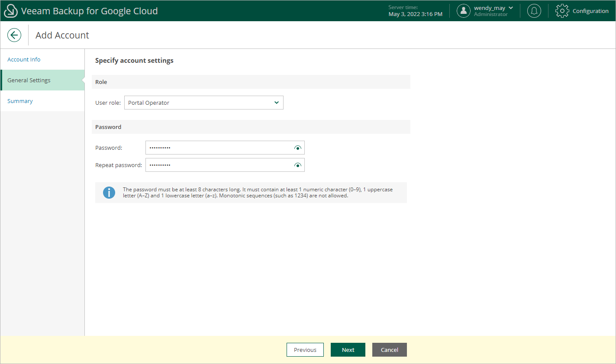Open the notifications bell icon
The height and width of the screenshot is (364, 616).
click(x=534, y=11)
